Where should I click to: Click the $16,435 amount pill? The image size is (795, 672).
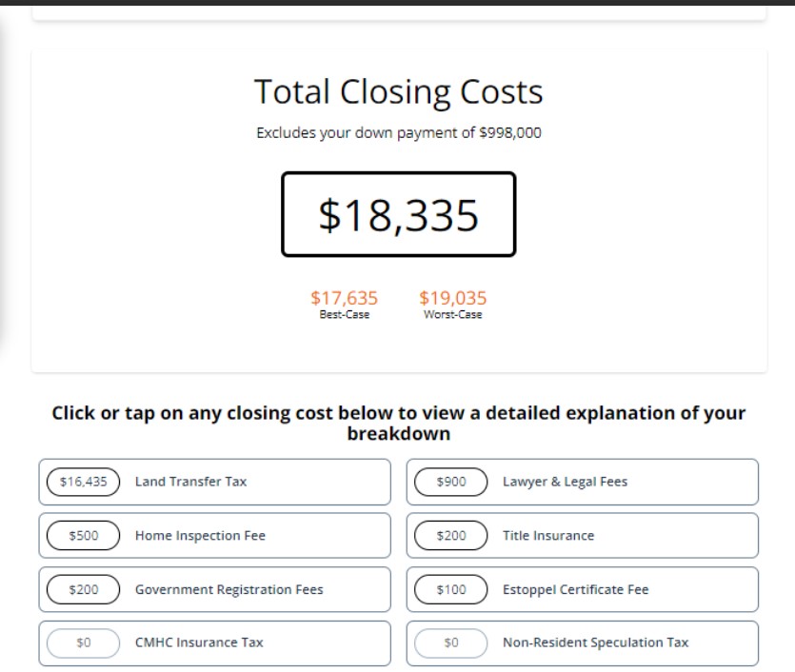pyautogui.click(x=83, y=482)
